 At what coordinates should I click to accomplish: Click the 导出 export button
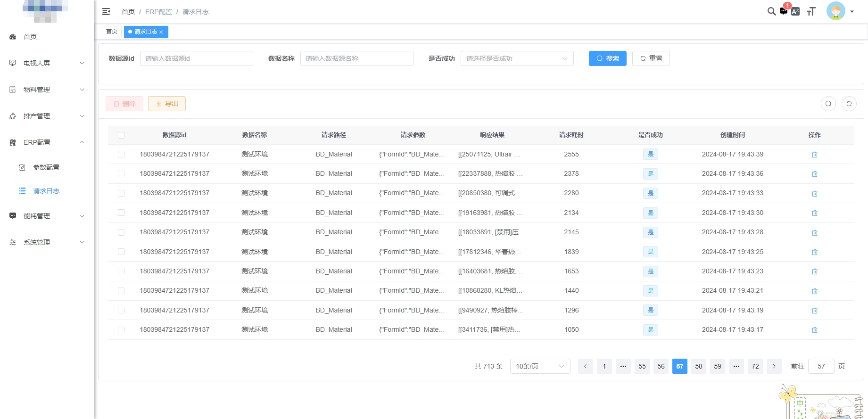click(167, 104)
